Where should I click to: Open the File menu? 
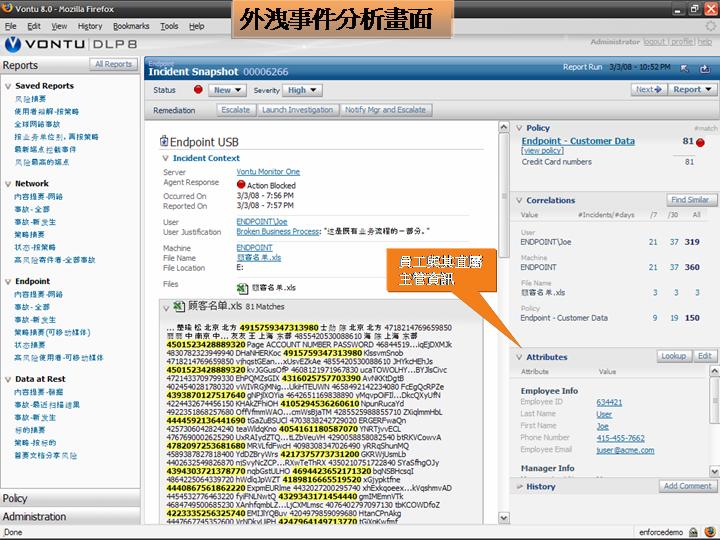[x=10, y=26]
